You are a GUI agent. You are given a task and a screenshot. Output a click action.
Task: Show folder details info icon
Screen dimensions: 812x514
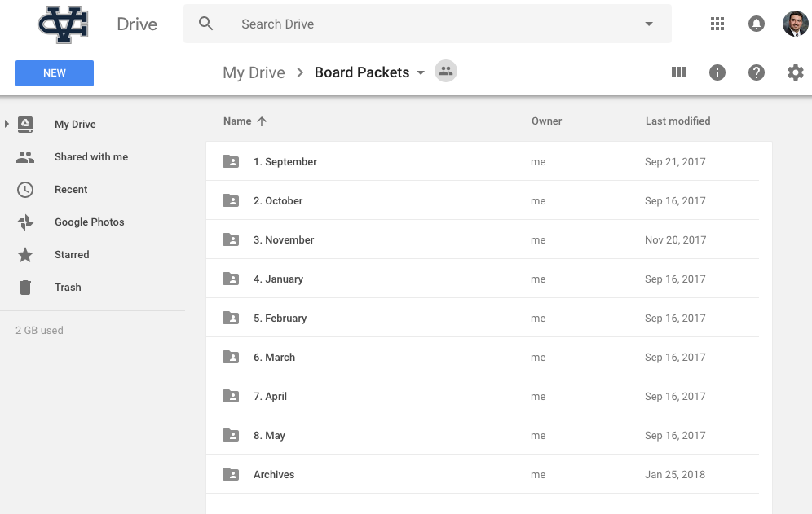point(717,72)
